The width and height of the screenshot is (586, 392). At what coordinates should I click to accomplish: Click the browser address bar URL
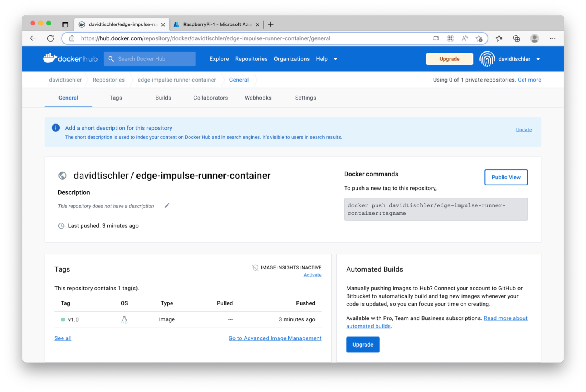205,38
